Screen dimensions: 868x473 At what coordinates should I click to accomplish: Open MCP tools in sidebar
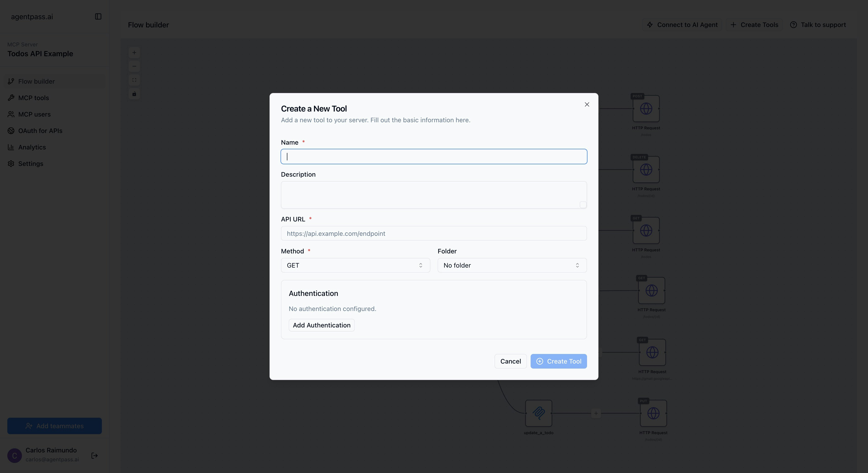pyautogui.click(x=33, y=98)
